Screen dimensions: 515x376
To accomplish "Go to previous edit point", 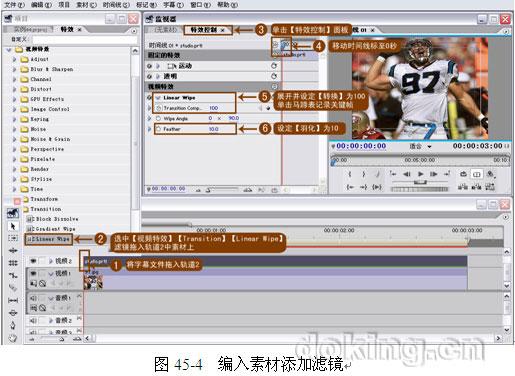I will click(393, 174).
